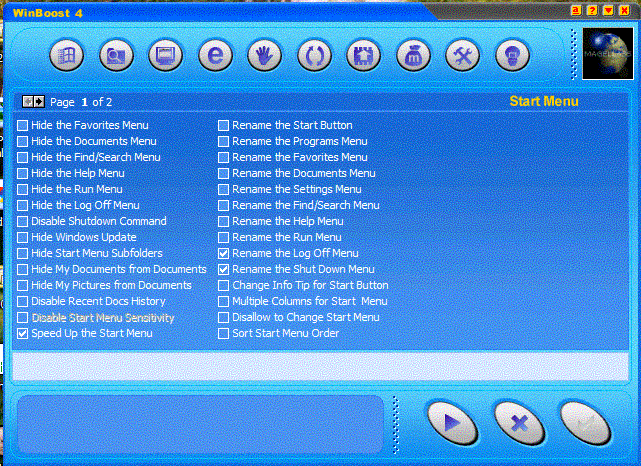
Task: Click the circular refresh arrows icon
Action: (x=314, y=56)
